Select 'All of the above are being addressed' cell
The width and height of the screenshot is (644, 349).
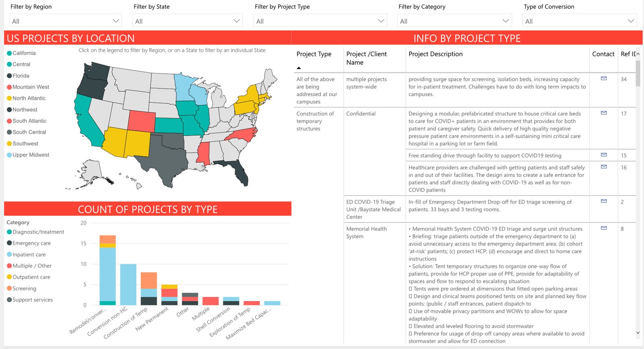coord(318,91)
